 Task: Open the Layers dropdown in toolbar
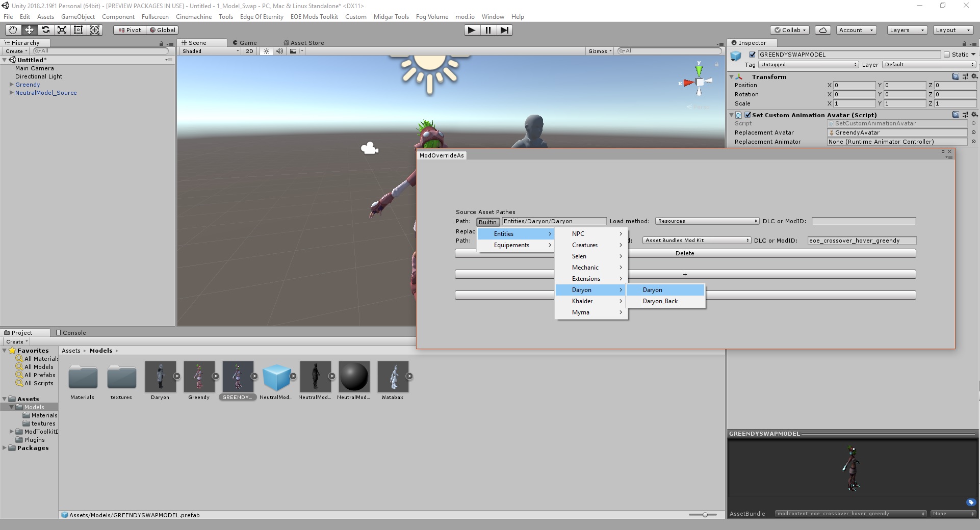tap(907, 30)
